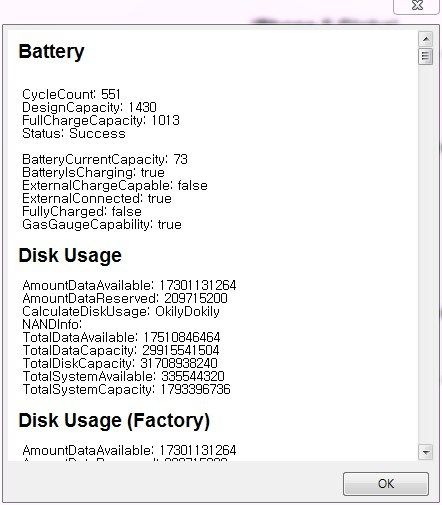Click the empty scrollbar track below the thumb
This screenshot has height=505, width=442.
tap(426, 253)
